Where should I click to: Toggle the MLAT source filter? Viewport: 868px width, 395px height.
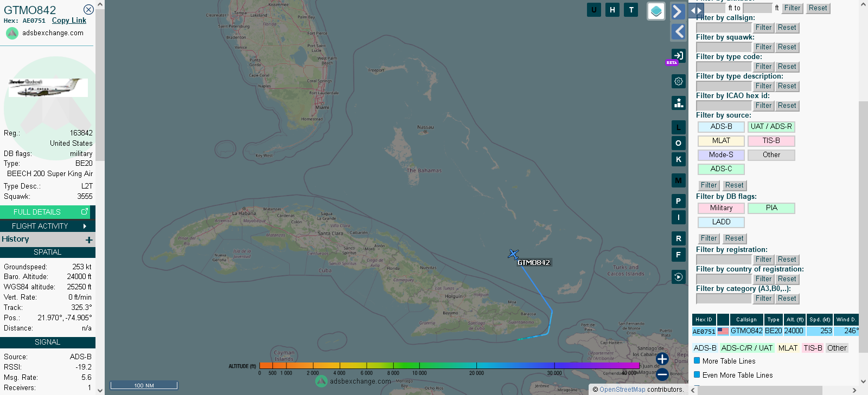[721, 141]
